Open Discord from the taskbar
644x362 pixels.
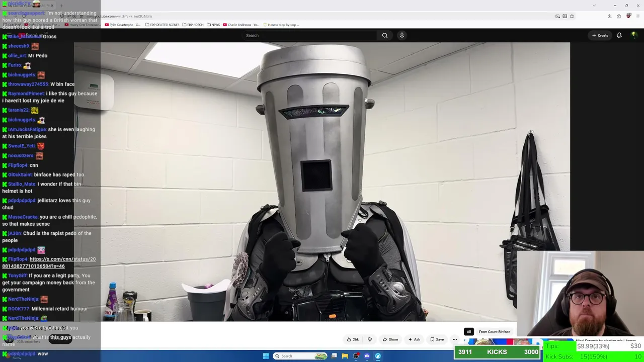pyautogui.click(x=367, y=356)
